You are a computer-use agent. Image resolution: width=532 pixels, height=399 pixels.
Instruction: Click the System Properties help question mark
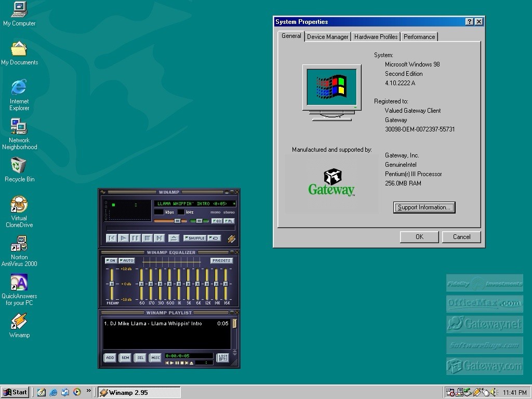469,22
